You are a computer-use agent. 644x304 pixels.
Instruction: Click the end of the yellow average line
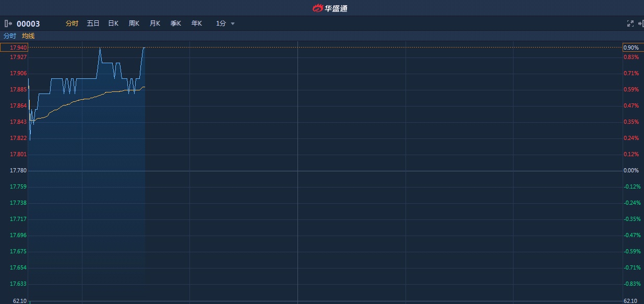pyautogui.click(x=145, y=87)
